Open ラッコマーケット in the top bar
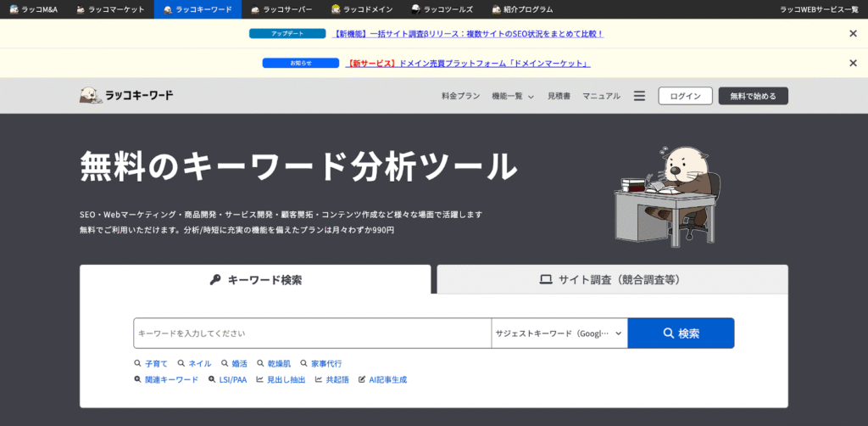 110,9
